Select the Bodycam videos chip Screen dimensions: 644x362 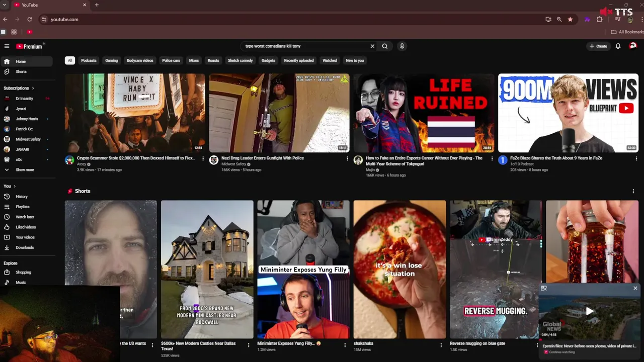click(x=140, y=60)
